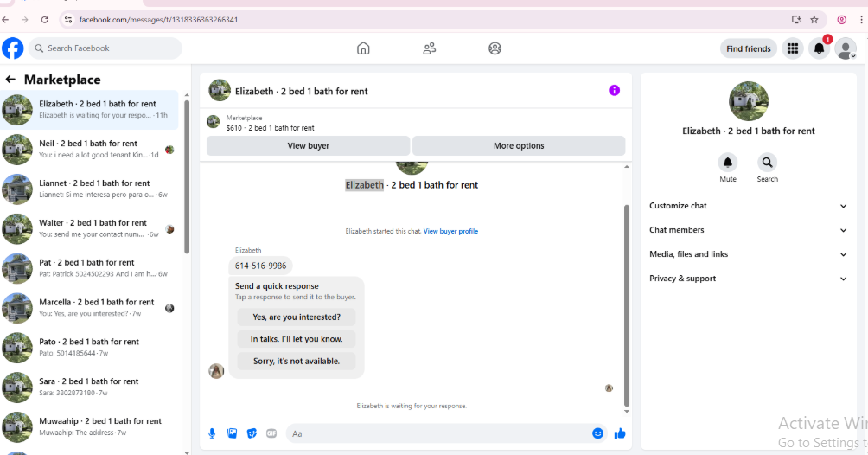Mute this chat with bell icon

pyautogui.click(x=727, y=163)
